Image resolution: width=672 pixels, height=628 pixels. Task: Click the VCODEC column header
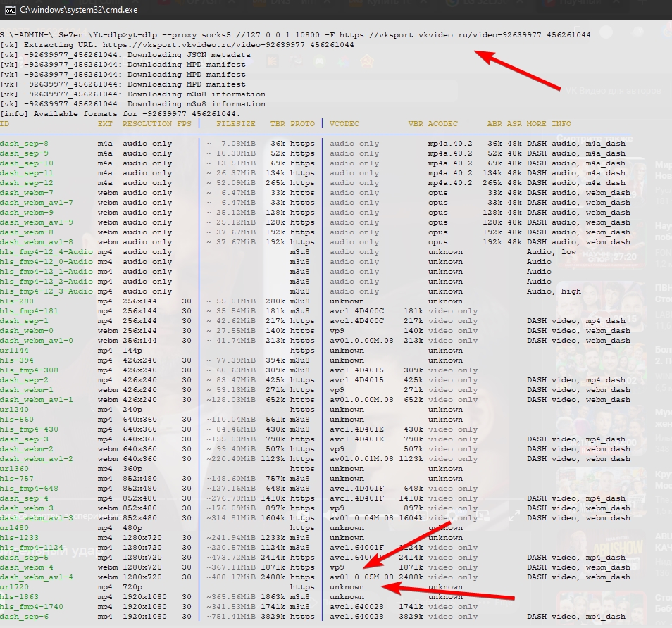click(344, 123)
